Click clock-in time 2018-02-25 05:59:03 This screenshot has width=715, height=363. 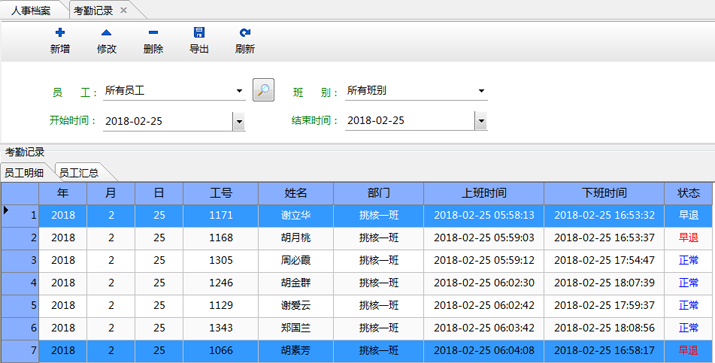pos(484,238)
